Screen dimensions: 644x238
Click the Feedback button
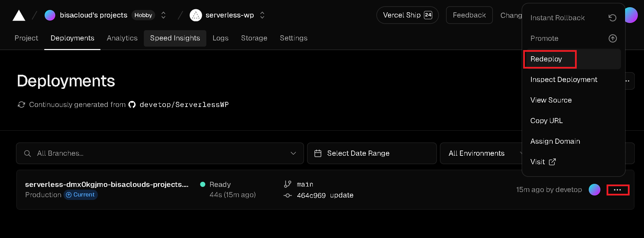point(469,15)
